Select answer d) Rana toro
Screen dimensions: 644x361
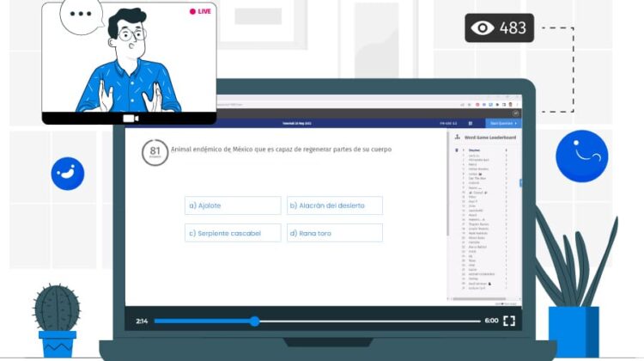click(x=334, y=233)
